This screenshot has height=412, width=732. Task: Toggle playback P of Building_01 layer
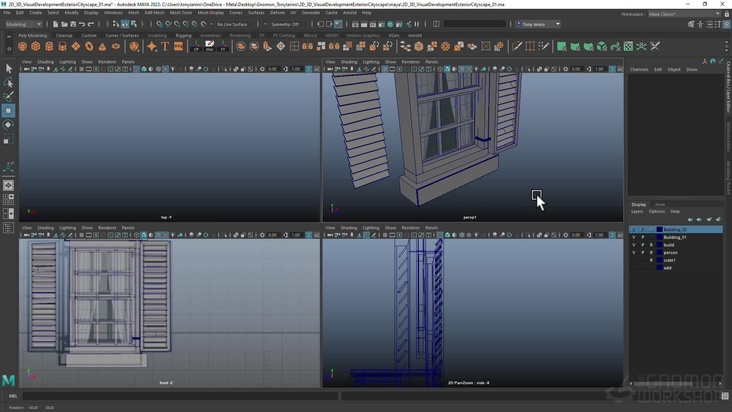(642, 237)
